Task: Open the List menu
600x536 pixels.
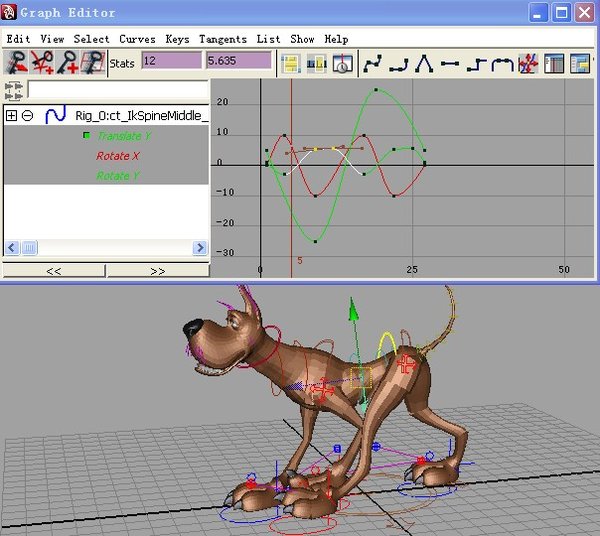Action: coord(268,39)
